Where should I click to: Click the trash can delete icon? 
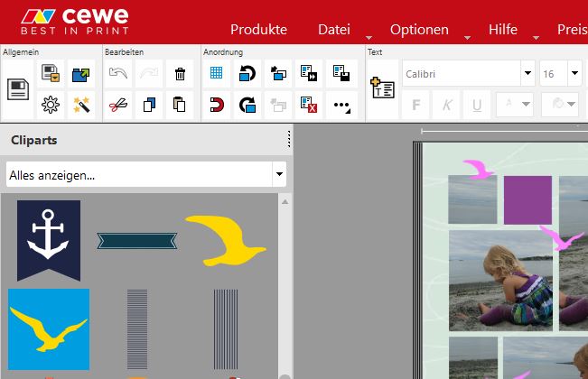[180, 73]
